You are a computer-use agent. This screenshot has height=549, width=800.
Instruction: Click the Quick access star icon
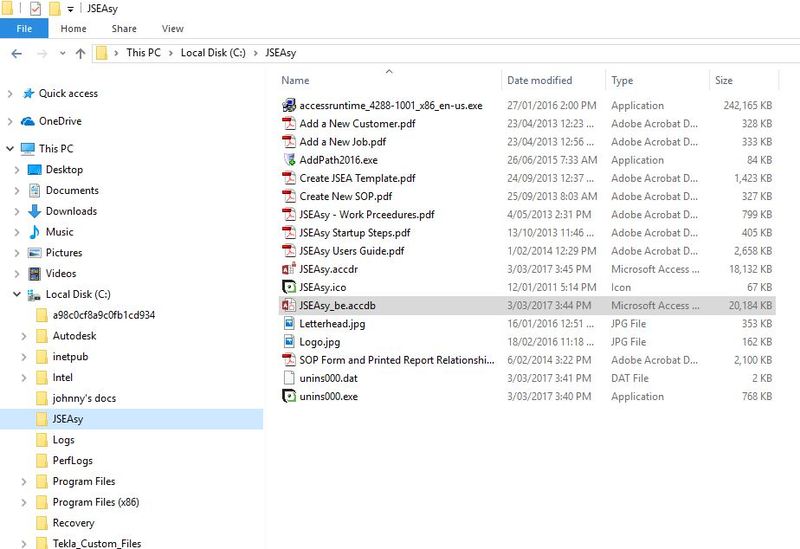click(28, 93)
